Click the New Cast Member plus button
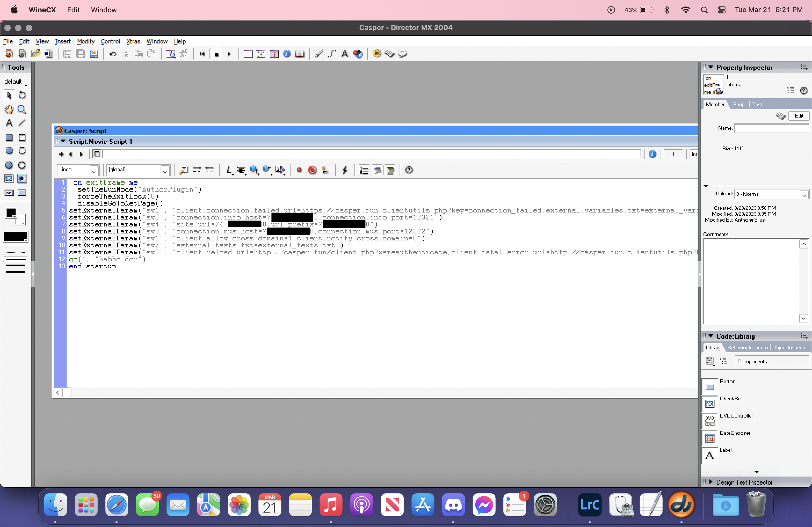Screen dimensions: 812x527 pyautogui.click(x=61, y=154)
